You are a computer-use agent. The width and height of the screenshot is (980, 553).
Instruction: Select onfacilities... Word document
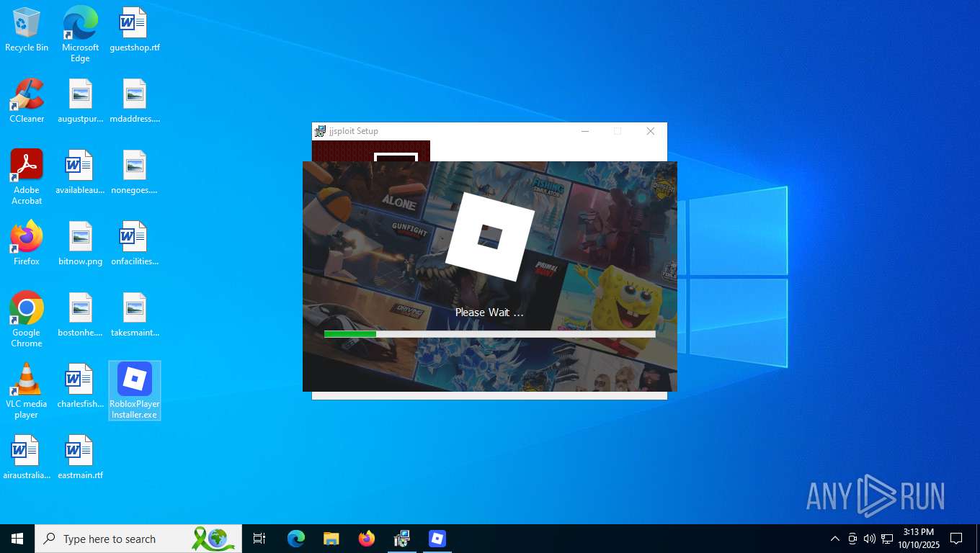pyautogui.click(x=135, y=243)
